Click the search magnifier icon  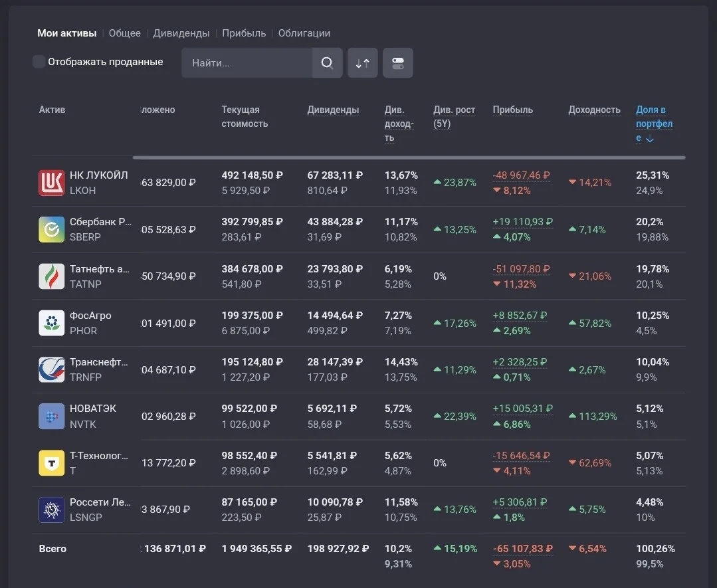327,62
